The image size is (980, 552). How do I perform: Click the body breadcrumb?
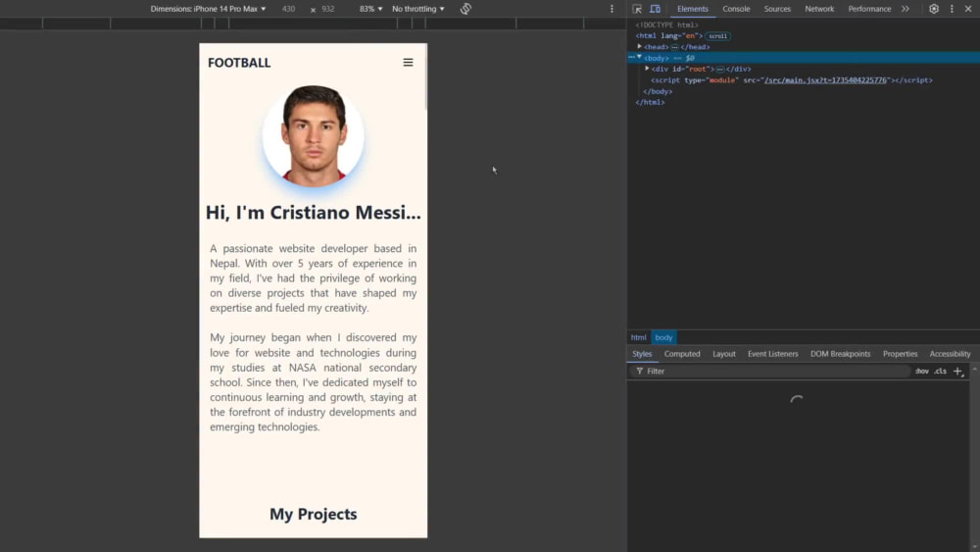pyautogui.click(x=663, y=337)
